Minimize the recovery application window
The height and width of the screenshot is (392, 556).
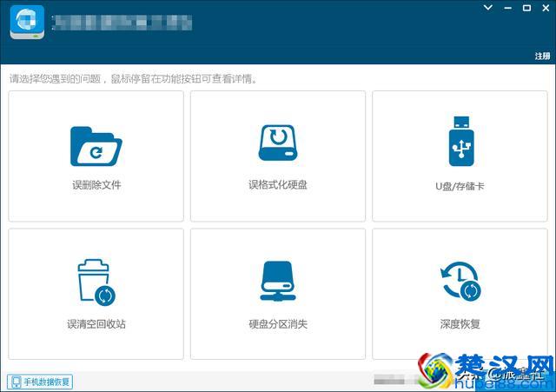(x=507, y=8)
